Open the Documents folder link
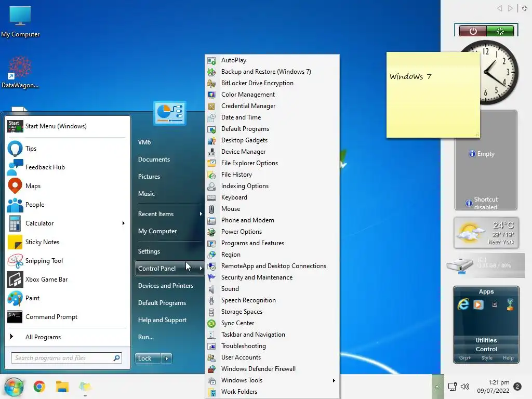The width and height of the screenshot is (532, 399). point(154,159)
